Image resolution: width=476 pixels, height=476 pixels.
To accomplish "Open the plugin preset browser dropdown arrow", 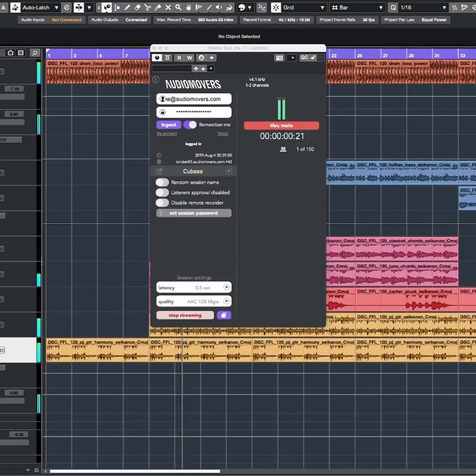I will (x=211, y=69).
